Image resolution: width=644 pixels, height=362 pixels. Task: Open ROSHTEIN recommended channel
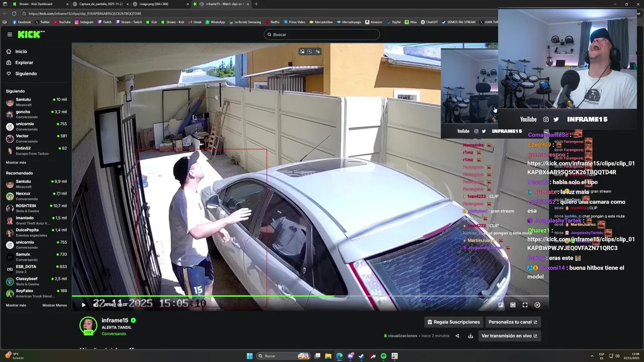(x=36, y=208)
